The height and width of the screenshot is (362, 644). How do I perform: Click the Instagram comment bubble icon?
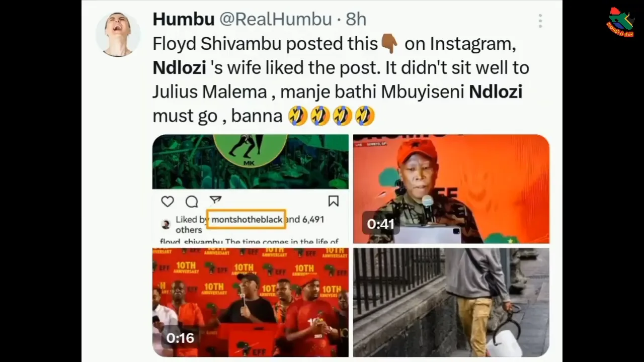click(192, 202)
